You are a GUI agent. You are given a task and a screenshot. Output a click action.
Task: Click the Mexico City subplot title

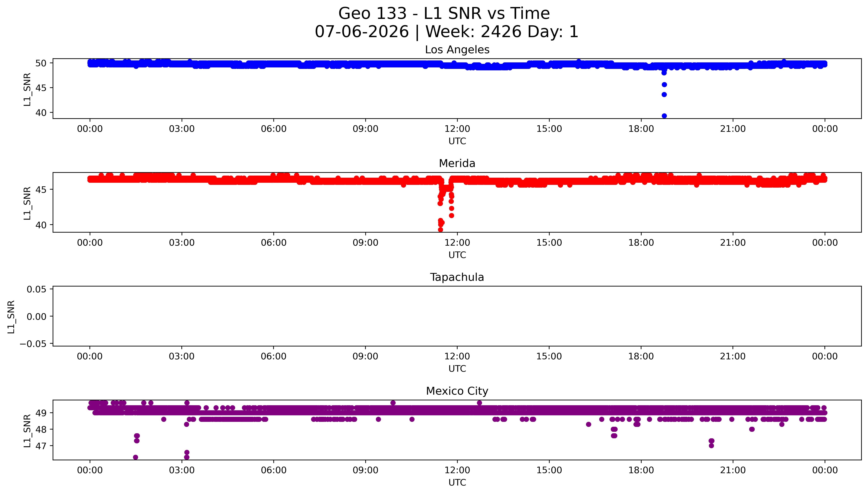point(457,391)
